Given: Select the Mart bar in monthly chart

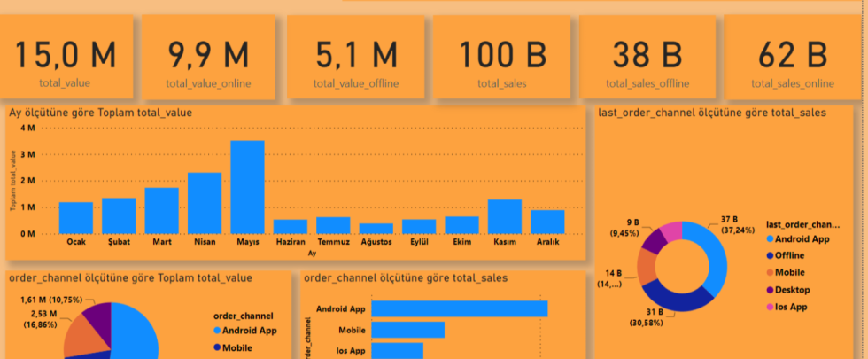Looking at the screenshot, I should 161,211.
